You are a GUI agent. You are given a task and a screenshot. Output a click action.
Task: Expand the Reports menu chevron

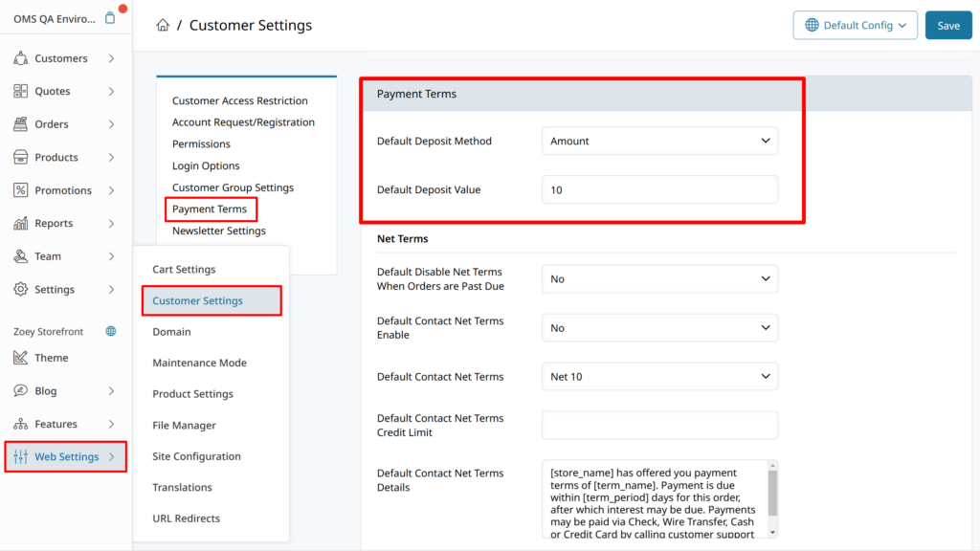coord(111,223)
